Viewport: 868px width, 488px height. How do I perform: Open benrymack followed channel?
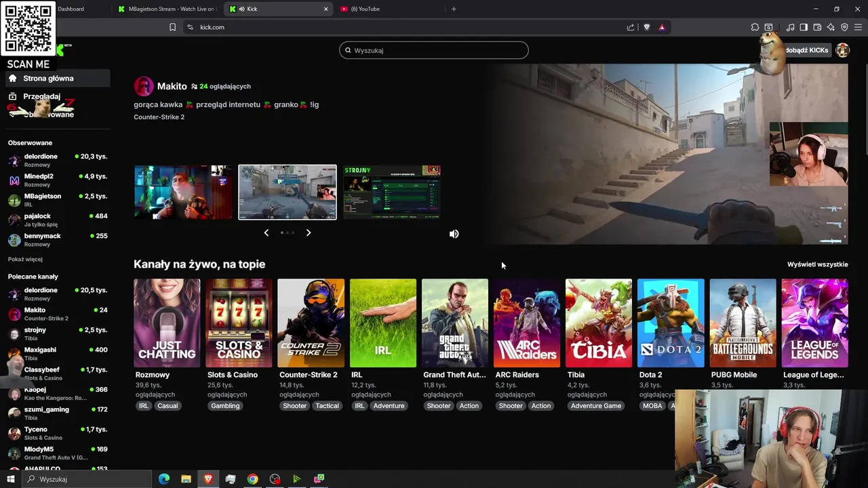(x=58, y=239)
